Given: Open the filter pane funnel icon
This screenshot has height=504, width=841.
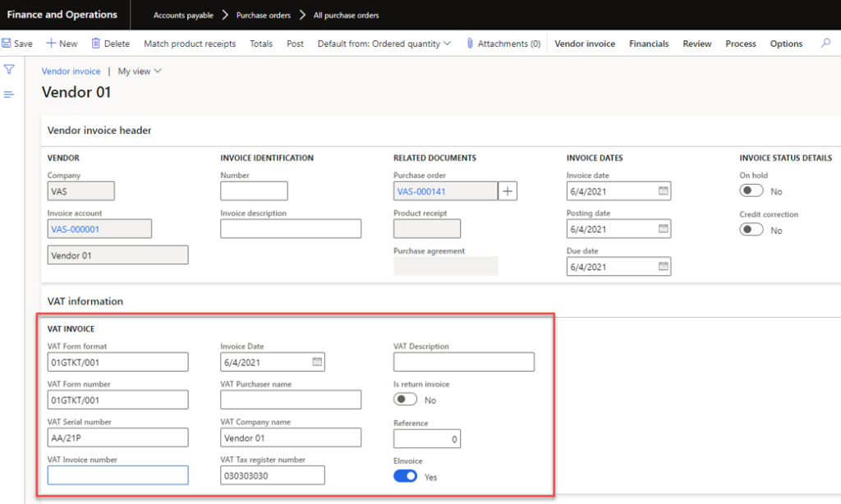Looking at the screenshot, I should [x=9, y=69].
